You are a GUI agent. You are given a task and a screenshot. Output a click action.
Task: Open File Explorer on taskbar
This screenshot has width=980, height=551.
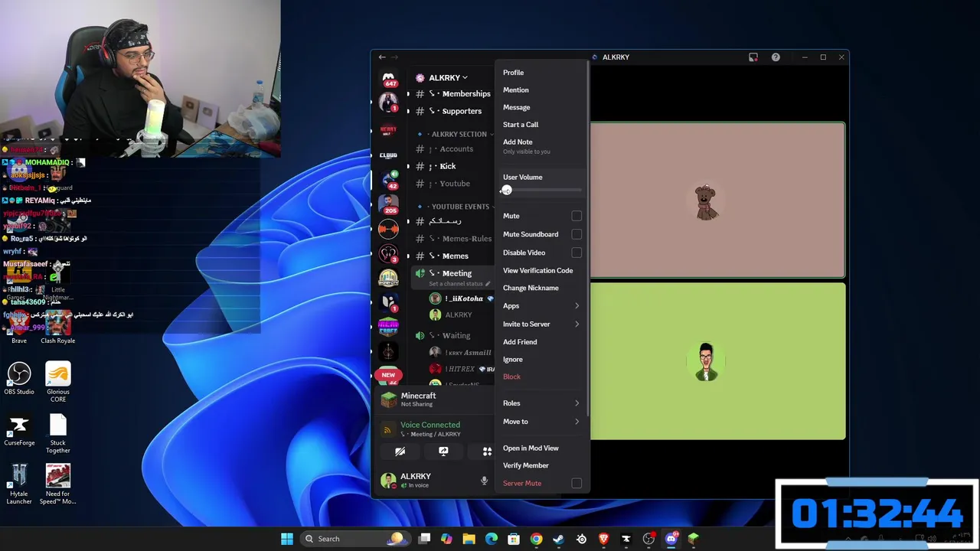tap(469, 539)
